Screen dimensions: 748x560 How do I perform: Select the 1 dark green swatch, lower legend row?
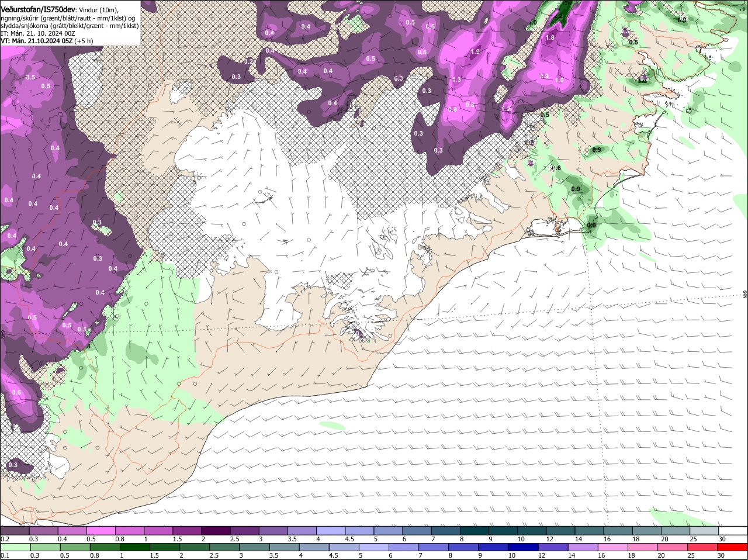[134, 547]
